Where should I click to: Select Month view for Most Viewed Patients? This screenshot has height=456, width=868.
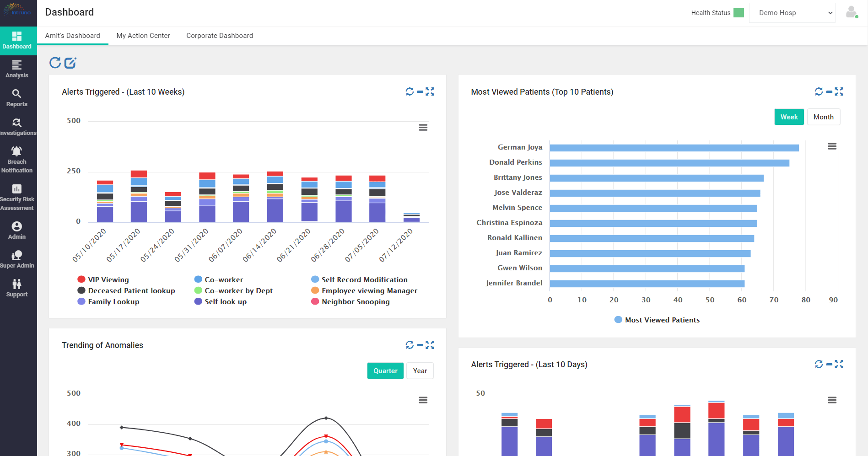point(824,117)
